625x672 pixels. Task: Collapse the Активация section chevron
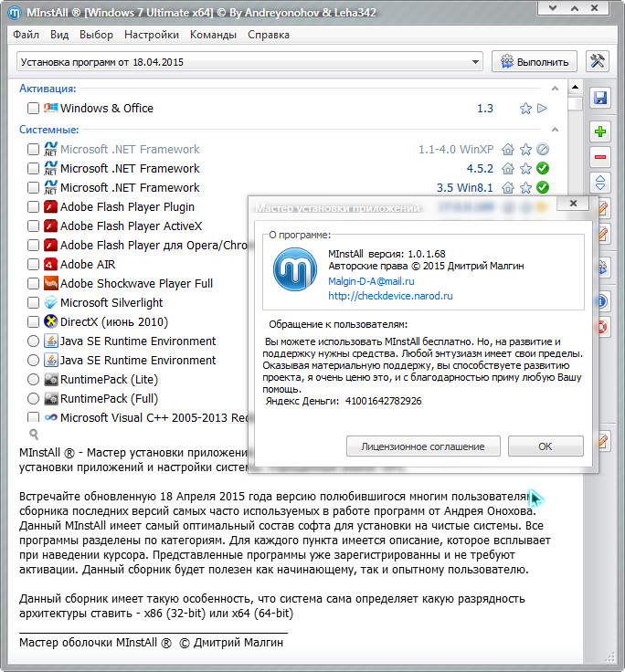click(x=555, y=89)
